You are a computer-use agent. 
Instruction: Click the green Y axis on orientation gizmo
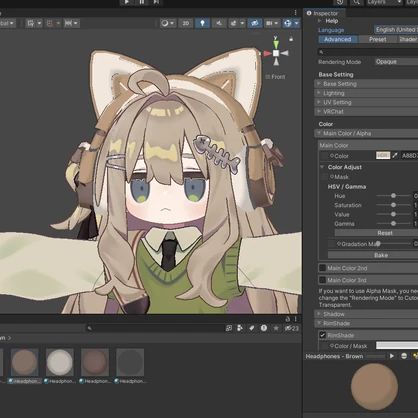276,43
